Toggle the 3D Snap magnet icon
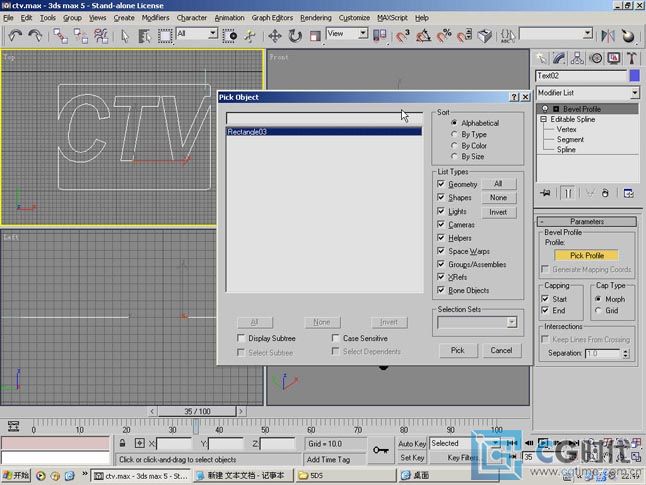 tap(403, 36)
